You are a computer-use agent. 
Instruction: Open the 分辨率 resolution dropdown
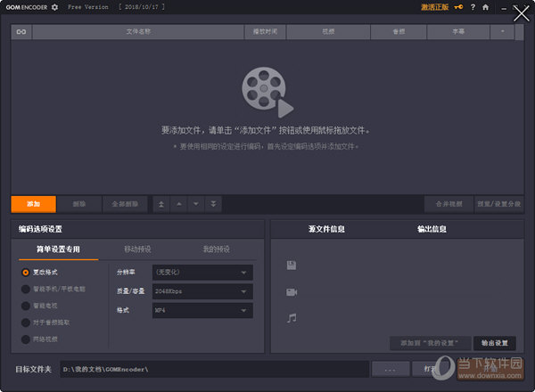click(x=202, y=273)
